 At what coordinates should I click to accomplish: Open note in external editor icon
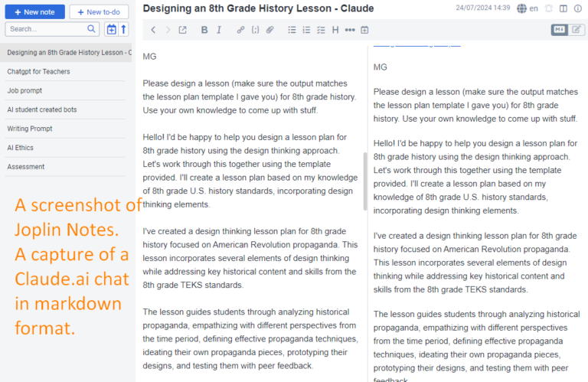(x=183, y=30)
